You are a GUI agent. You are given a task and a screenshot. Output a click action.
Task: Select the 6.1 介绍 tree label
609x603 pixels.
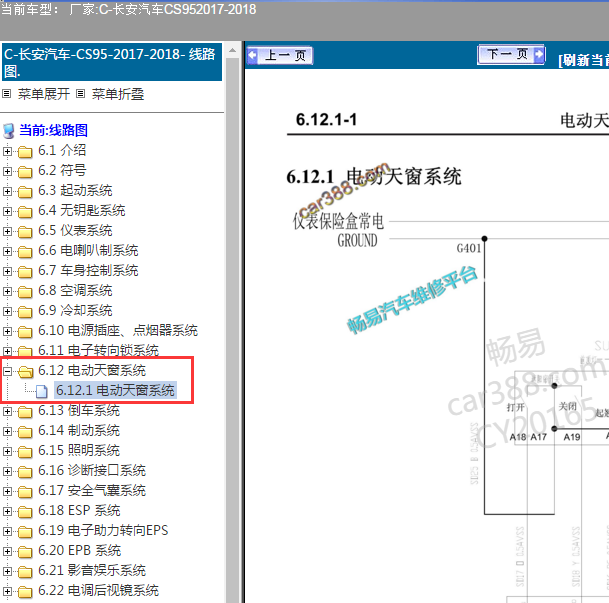click(62, 150)
